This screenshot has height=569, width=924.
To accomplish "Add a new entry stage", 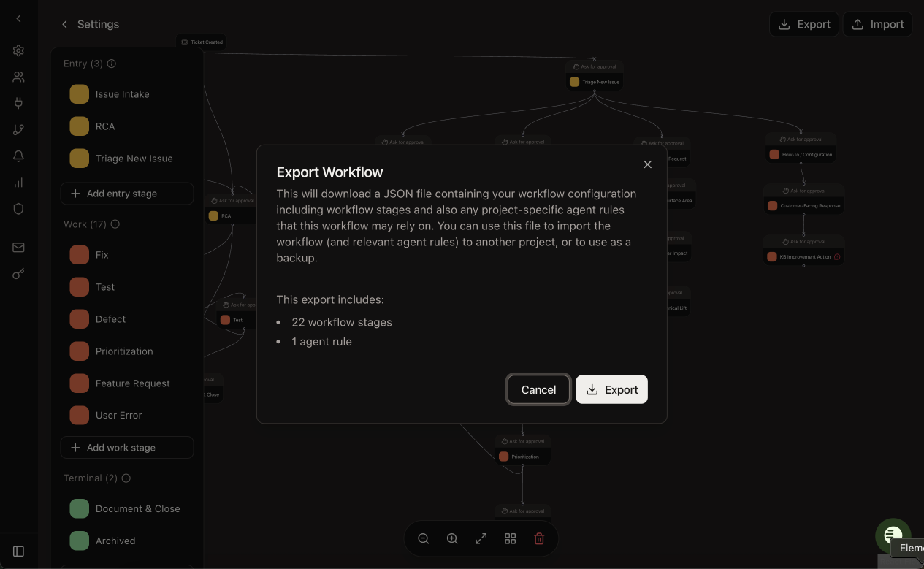I will [x=127, y=193].
